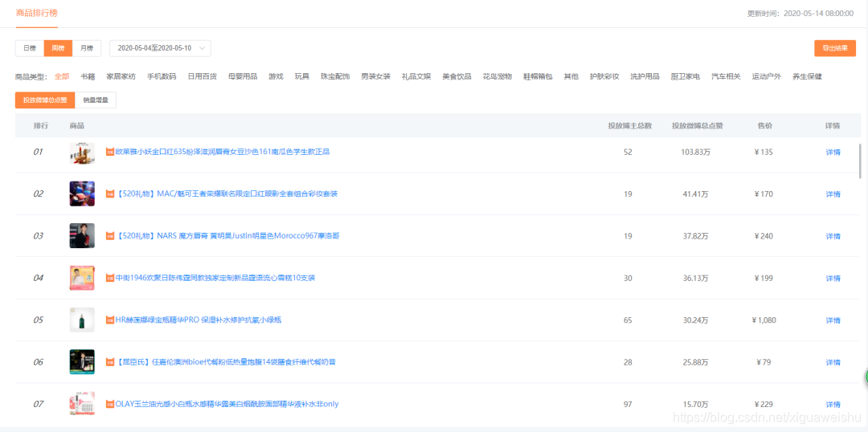
Task: Open the 欧莱雅小妖金口红635 product link
Action: 223,152
